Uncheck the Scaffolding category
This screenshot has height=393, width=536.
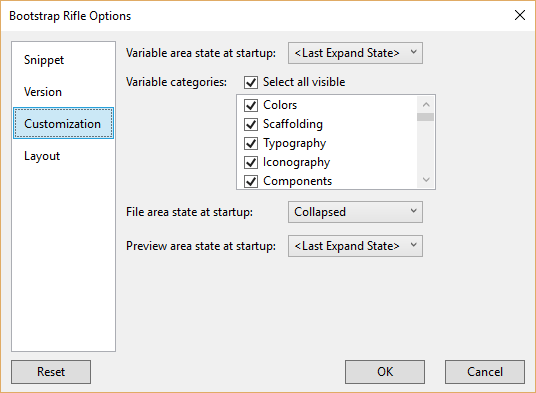click(251, 124)
